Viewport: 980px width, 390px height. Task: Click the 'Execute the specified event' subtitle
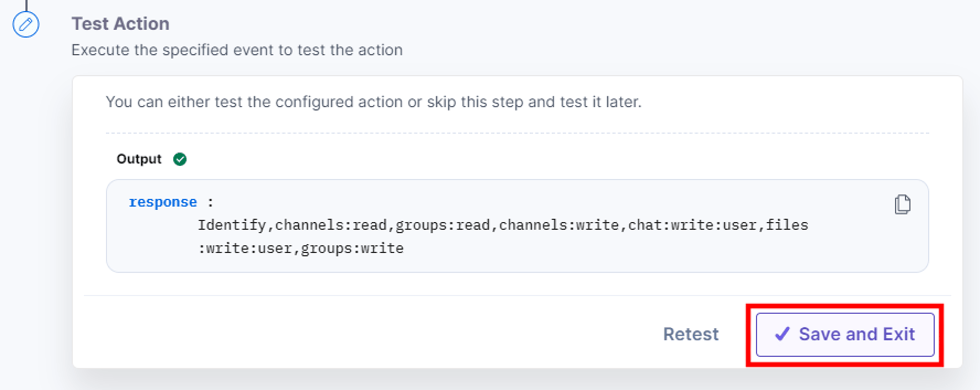coord(237,50)
